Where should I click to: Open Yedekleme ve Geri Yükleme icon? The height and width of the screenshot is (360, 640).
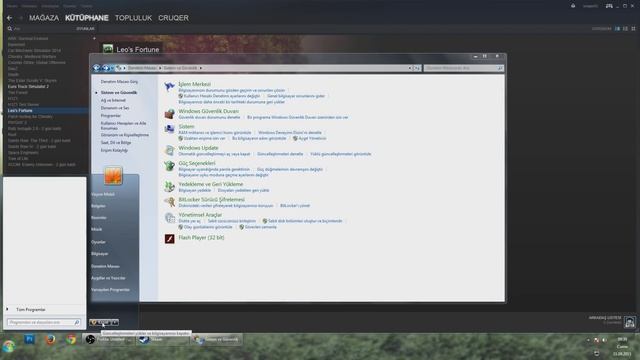click(x=169, y=187)
